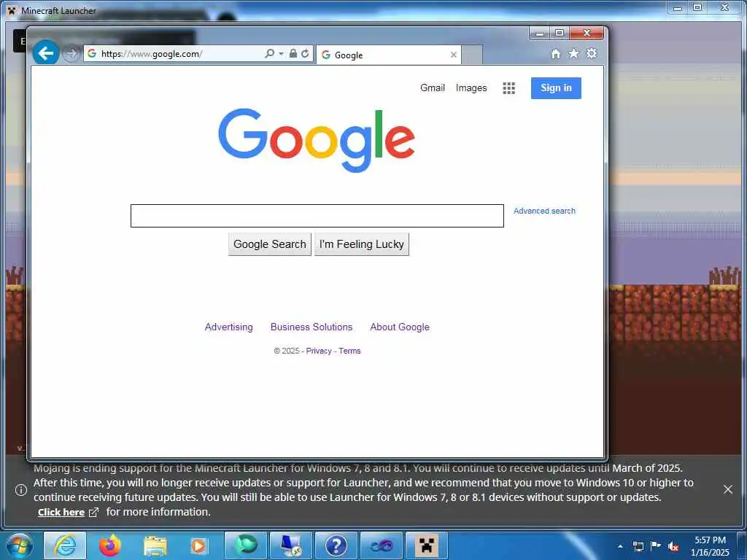Screen dimensions: 747x560
Task: Open the Advanced search link
Action: [x=544, y=211]
